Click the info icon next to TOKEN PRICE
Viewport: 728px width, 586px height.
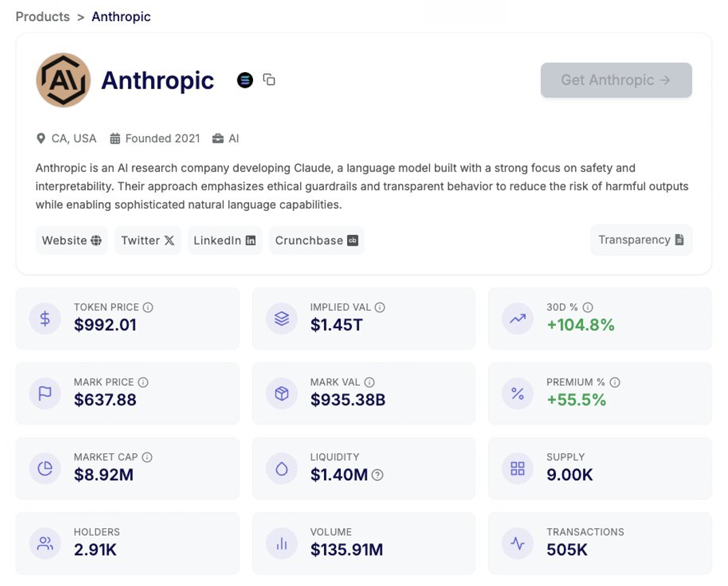tap(148, 308)
